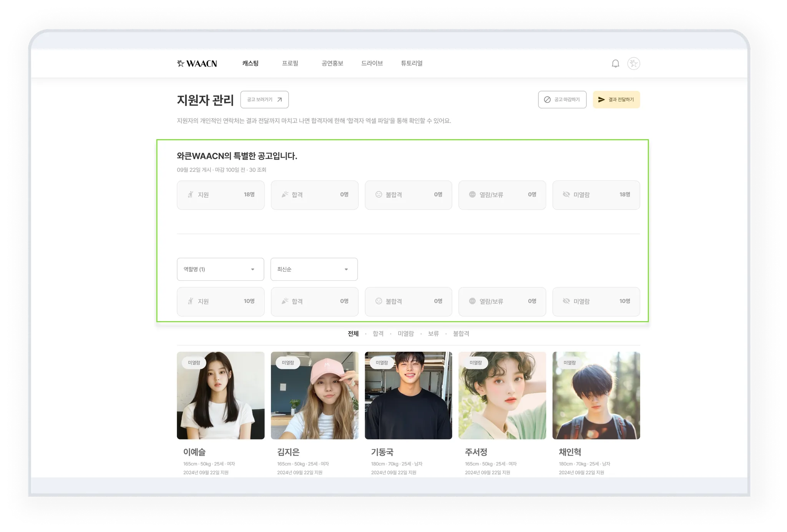This screenshot has height=532, width=787.
Task: Click the prohibit icon in 공고 마감하기
Action: (547, 99)
